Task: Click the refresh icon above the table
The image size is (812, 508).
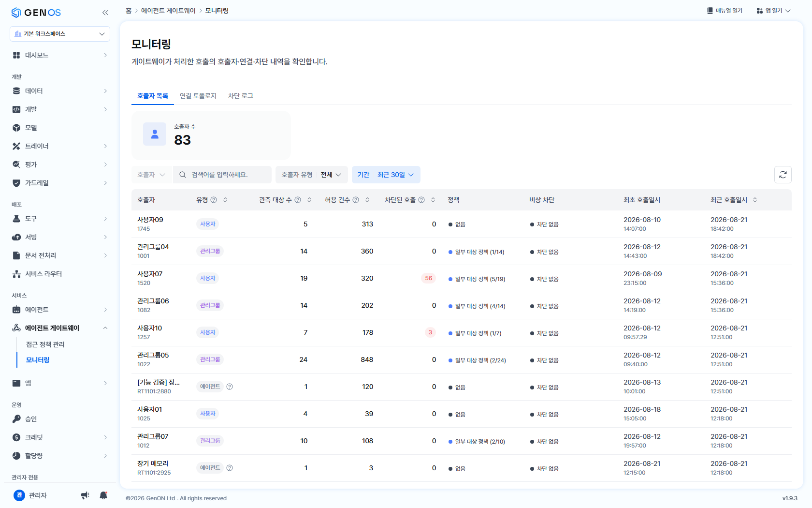Action: pyautogui.click(x=783, y=175)
